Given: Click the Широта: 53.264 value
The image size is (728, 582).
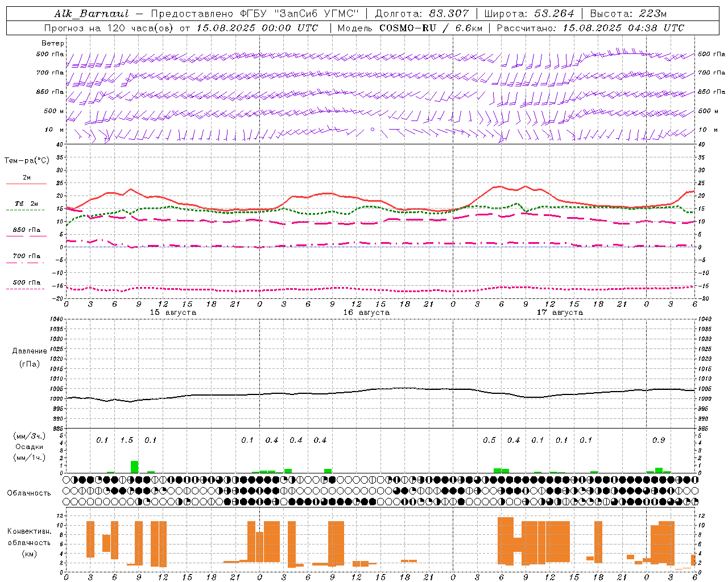Looking at the screenshot, I should 530,14.
